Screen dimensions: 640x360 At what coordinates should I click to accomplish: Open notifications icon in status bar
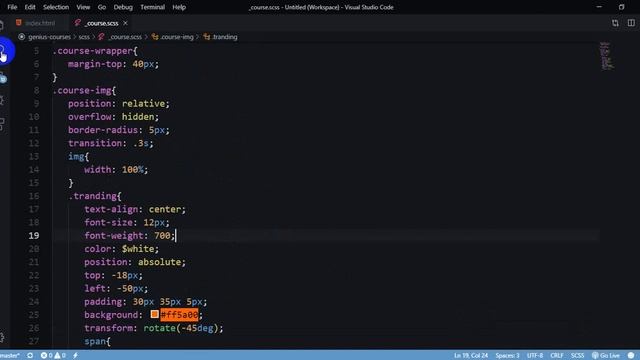coord(631,356)
